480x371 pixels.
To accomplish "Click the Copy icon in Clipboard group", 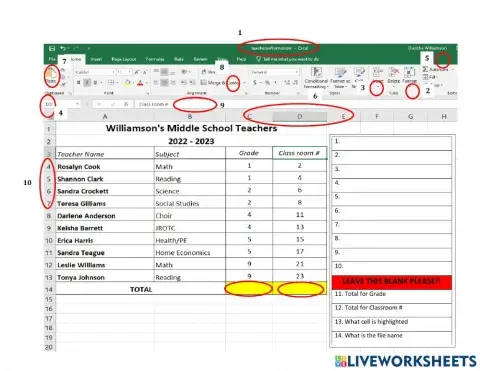I will click(63, 77).
